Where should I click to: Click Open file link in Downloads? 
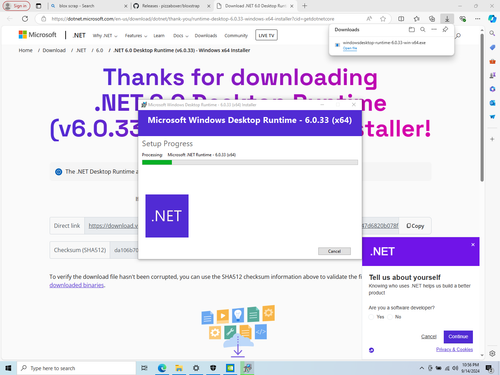(x=350, y=48)
